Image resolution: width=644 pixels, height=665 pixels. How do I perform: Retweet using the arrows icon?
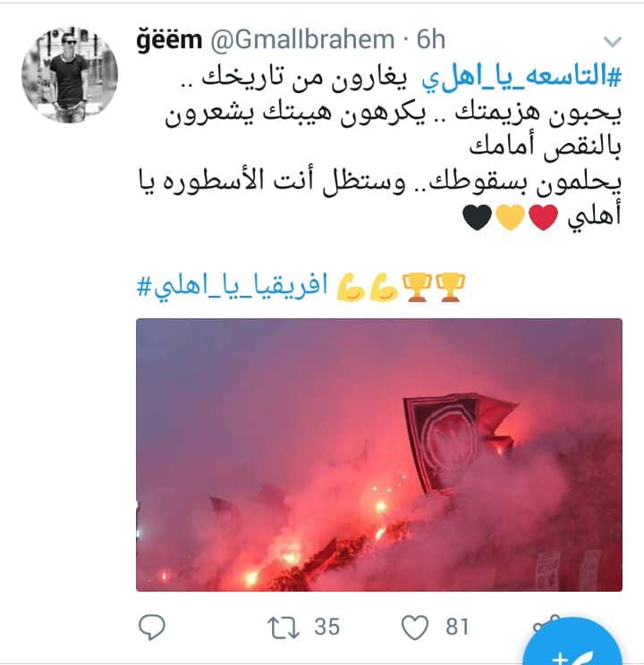[284, 627]
